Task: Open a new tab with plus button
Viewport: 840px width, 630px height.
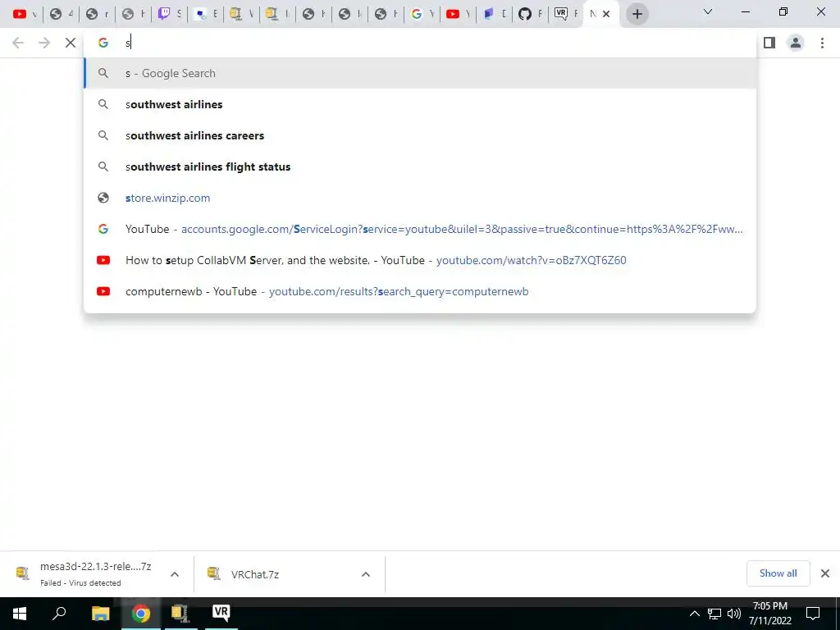Action: (x=637, y=14)
